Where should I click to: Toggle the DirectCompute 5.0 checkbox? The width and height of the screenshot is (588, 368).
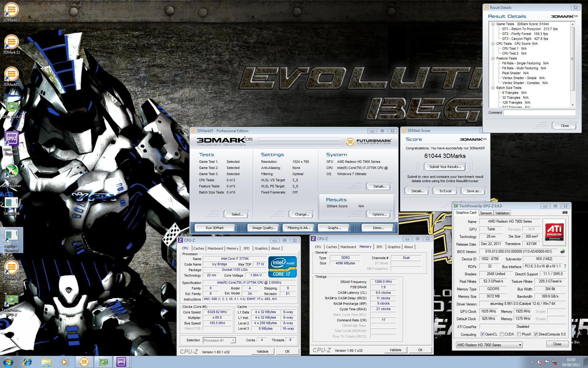(x=536, y=334)
